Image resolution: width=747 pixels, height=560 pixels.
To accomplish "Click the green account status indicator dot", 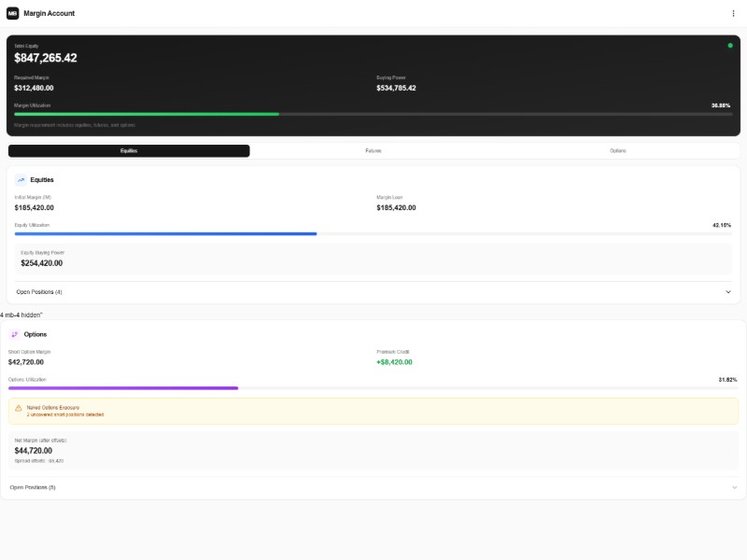I will [x=729, y=44].
